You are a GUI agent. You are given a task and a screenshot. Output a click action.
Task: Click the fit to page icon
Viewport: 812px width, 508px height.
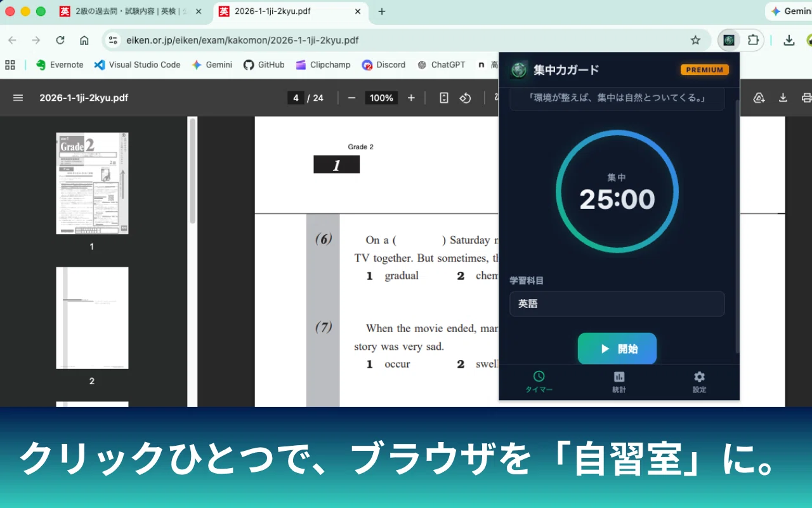tap(444, 98)
